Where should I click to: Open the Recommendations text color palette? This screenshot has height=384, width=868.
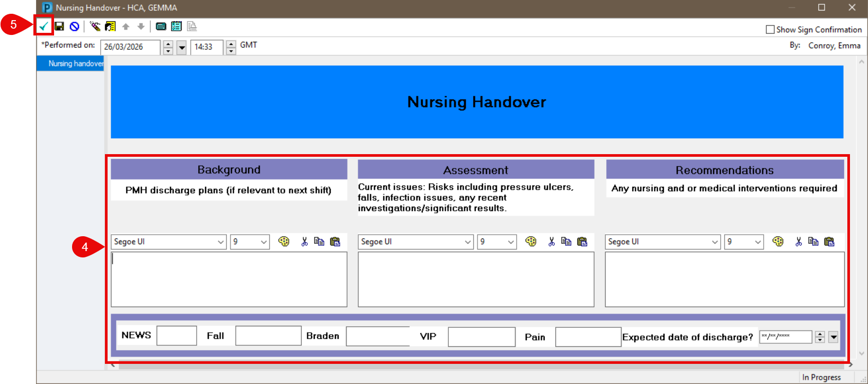coord(778,242)
